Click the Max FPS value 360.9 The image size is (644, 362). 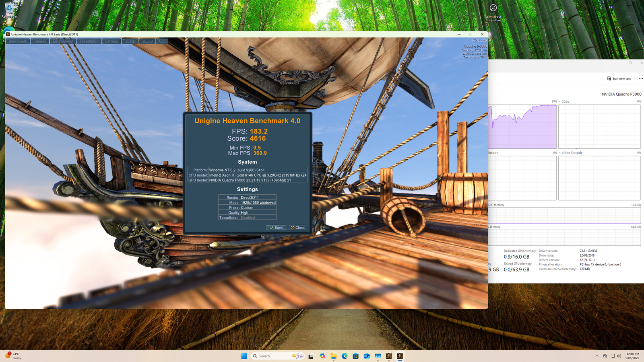[260, 153]
